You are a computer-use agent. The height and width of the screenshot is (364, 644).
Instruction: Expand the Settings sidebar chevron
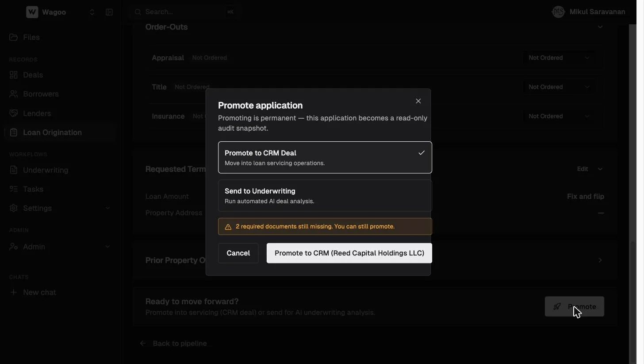(x=107, y=208)
